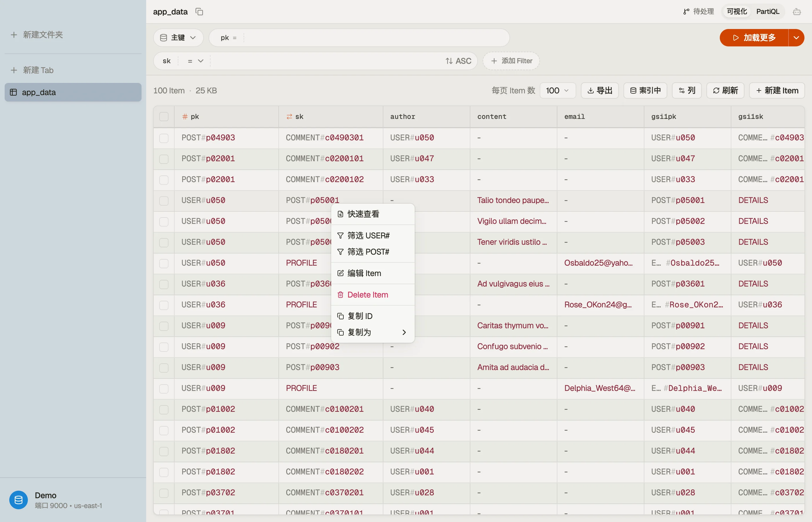Viewport: 812px width, 522px height.
Task: Click the 加载更多 button
Action: point(754,38)
